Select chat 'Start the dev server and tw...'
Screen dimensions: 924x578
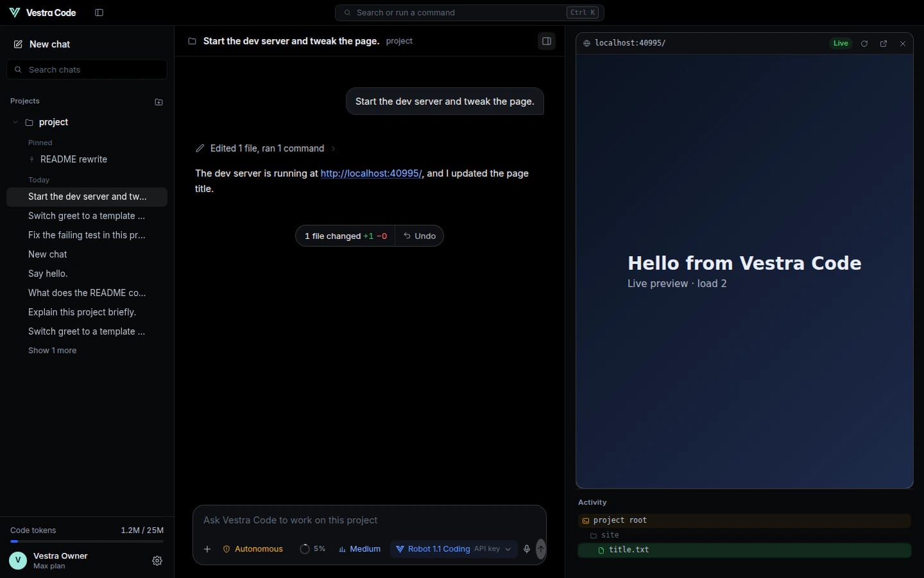point(87,197)
